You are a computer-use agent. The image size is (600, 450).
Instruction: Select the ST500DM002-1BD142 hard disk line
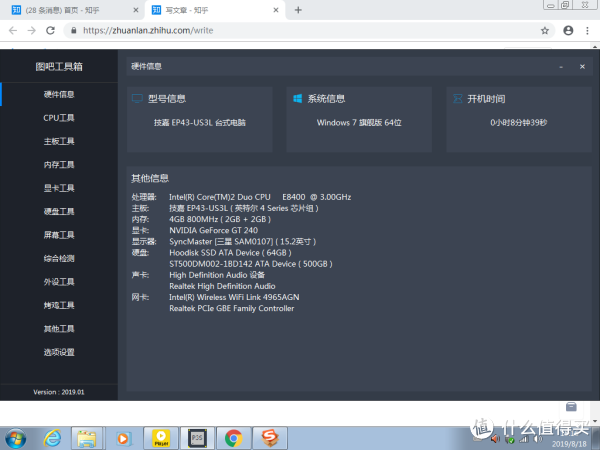tap(251, 264)
